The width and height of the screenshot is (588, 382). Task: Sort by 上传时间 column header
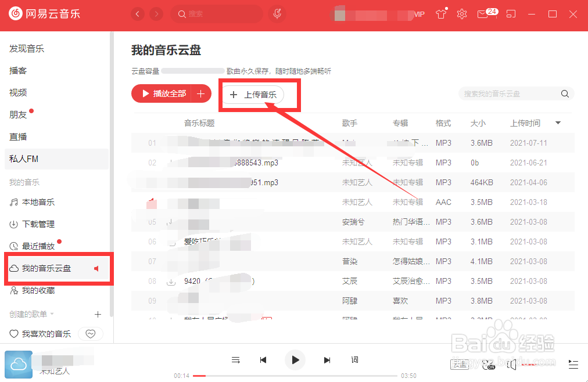click(525, 123)
